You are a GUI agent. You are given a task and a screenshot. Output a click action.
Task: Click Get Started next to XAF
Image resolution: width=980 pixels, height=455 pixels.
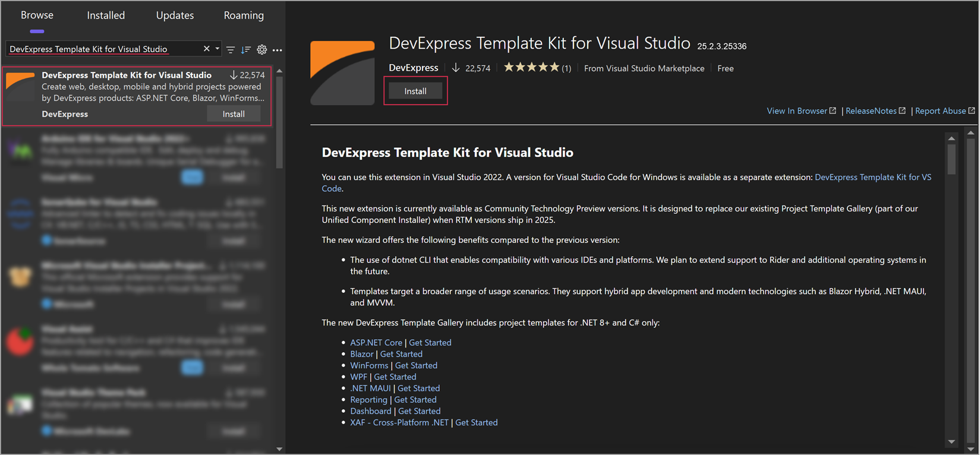pos(477,422)
